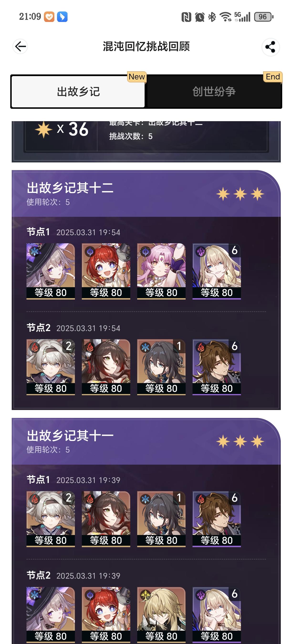Tap the blue bird notification icon
The width and height of the screenshot is (292, 644).
(x=62, y=17)
